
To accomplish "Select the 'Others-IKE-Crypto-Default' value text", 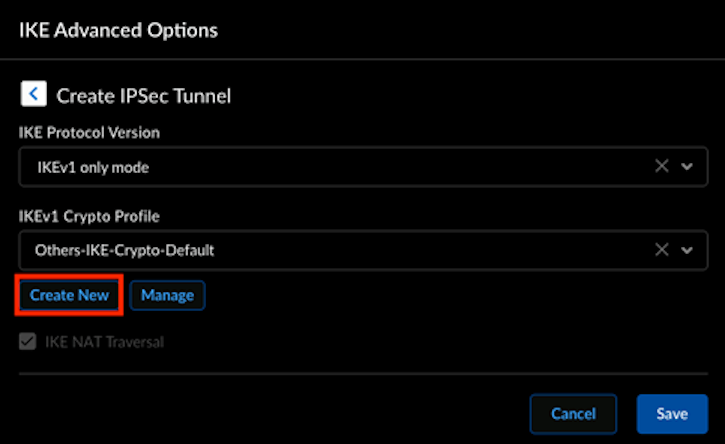I will pyautogui.click(x=125, y=251).
